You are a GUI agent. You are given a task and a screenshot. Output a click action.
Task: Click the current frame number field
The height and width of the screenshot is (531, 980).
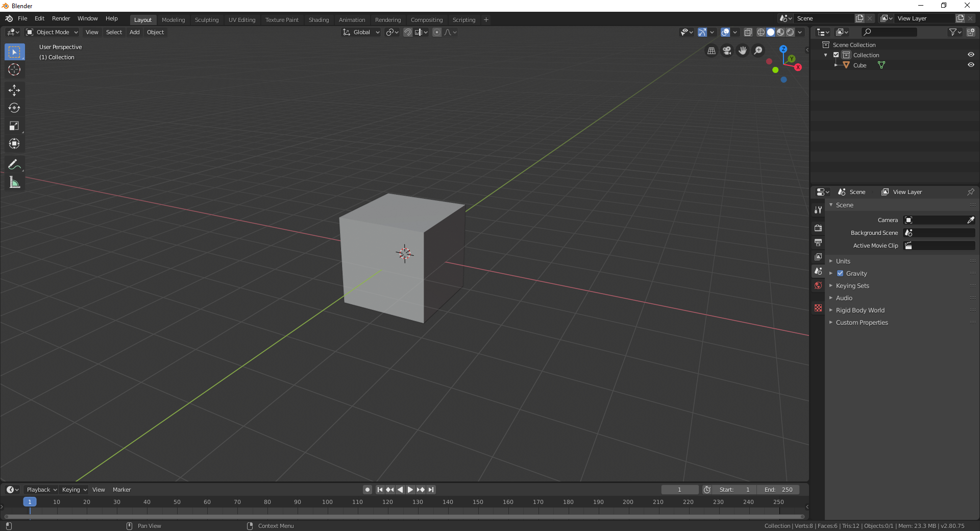679,490
